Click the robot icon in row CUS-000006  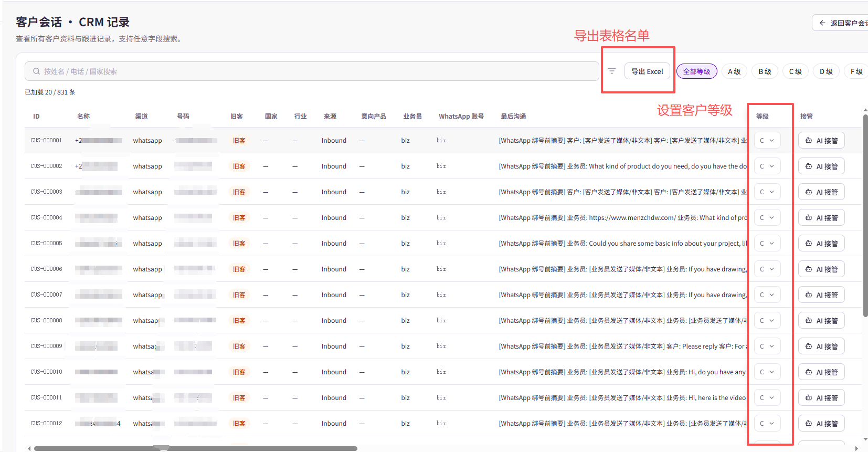click(809, 269)
